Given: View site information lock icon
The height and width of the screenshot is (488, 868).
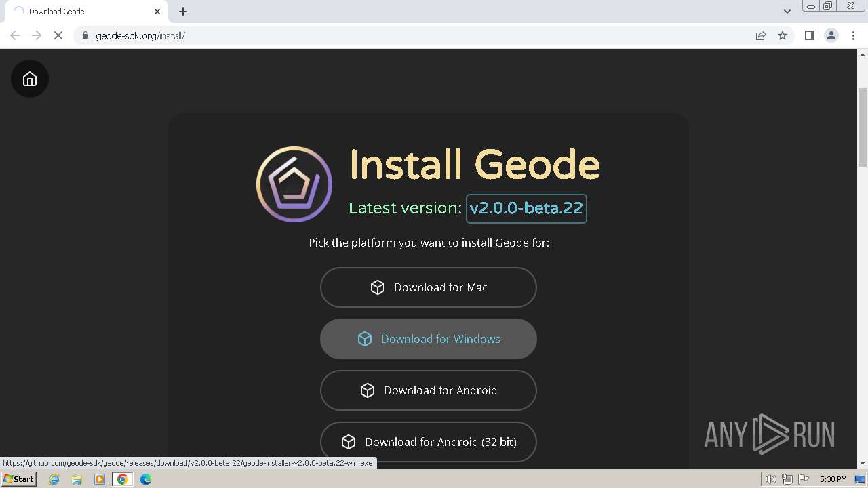Looking at the screenshot, I should pyautogui.click(x=85, y=35).
